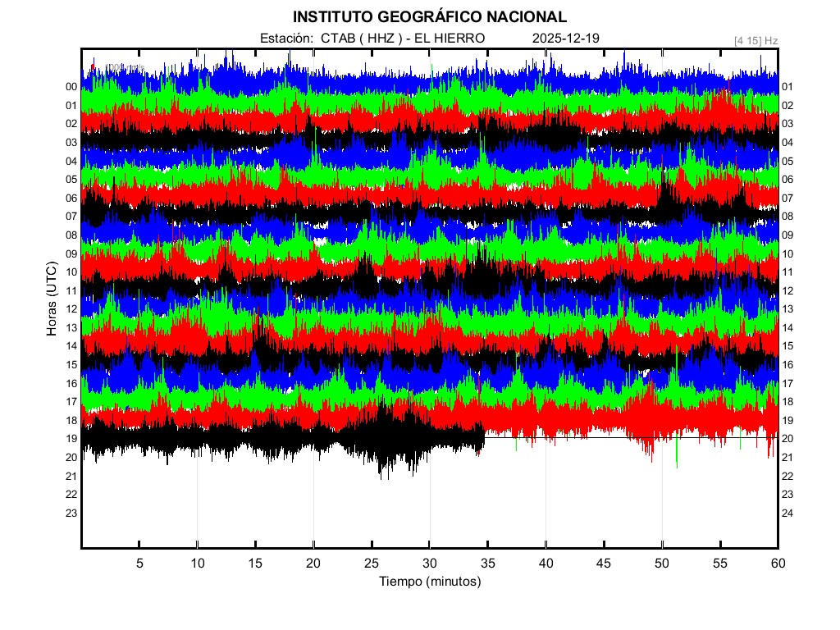Select hour 19 label on left axis
840x630 pixels.
71,439
